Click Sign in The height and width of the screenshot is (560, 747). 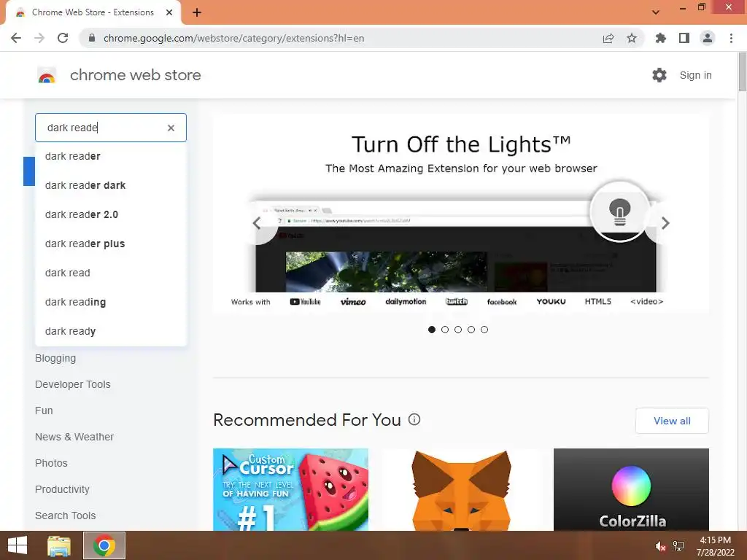[695, 75]
